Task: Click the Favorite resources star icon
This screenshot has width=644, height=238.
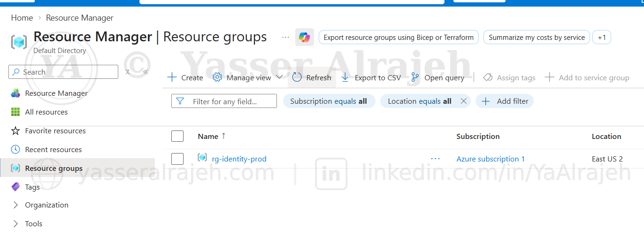Action: 15,131
